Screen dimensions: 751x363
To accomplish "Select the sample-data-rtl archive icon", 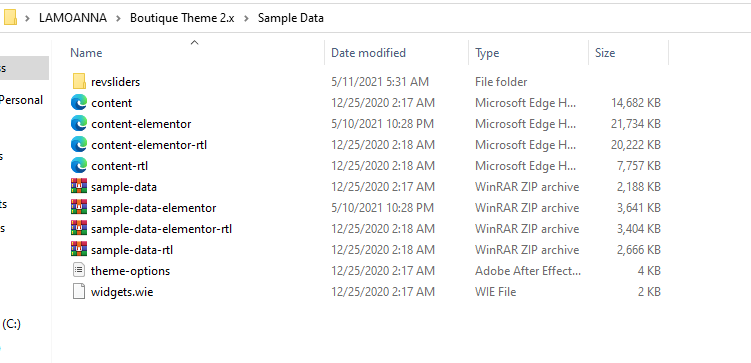I will point(79,250).
